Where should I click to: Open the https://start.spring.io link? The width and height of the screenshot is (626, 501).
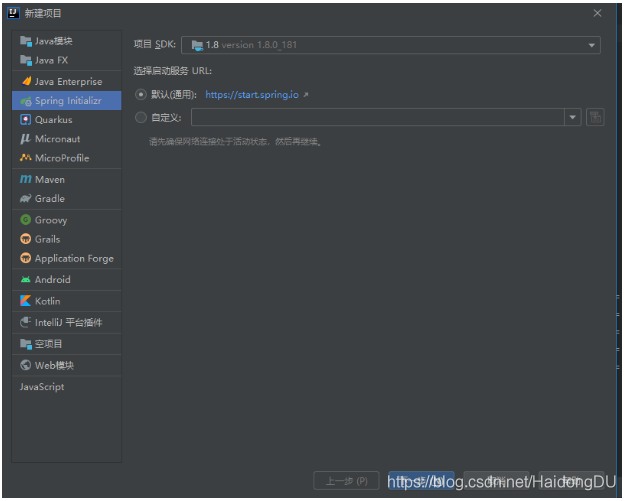(252, 95)
